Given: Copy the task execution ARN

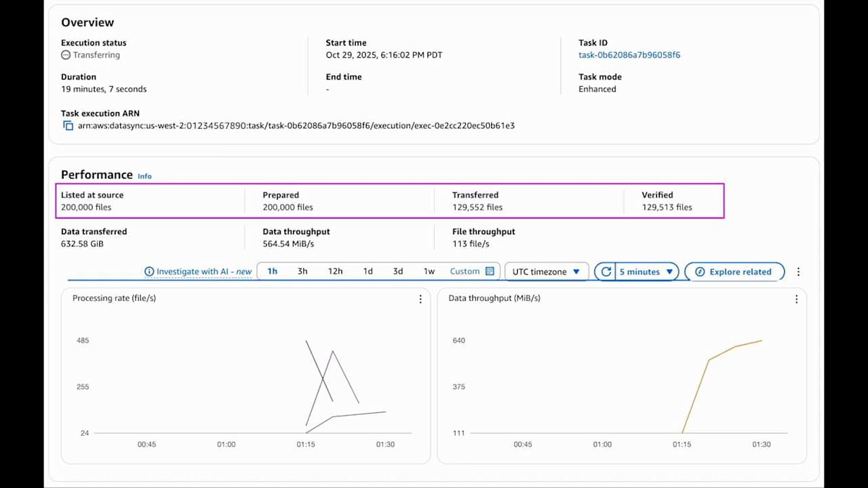Looking at the screenshot, I should coord(68,126).
